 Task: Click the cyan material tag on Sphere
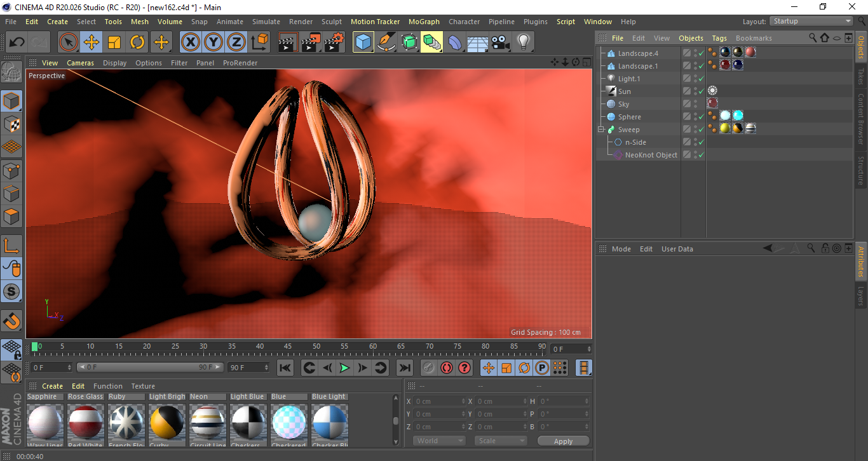(x=738, y=116)
